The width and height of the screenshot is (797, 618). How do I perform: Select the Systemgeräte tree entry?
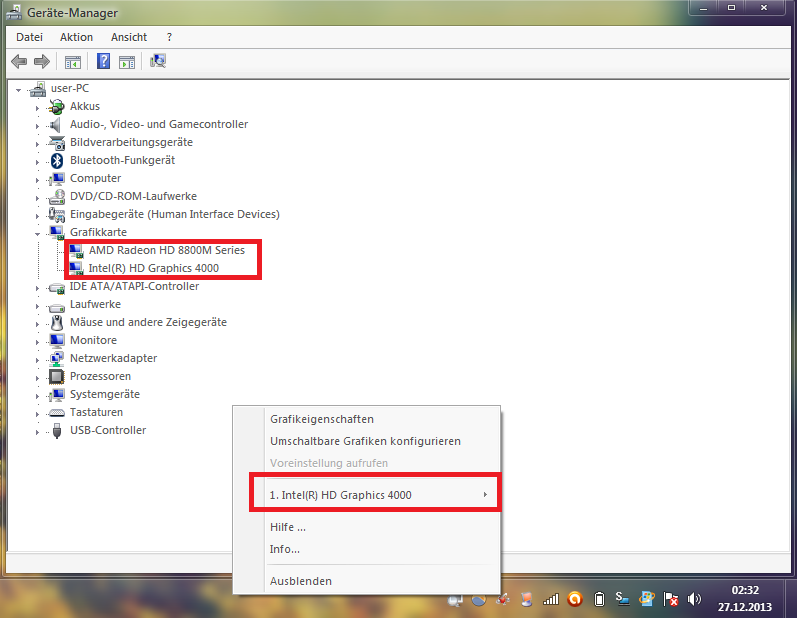[x=105, y=394]
